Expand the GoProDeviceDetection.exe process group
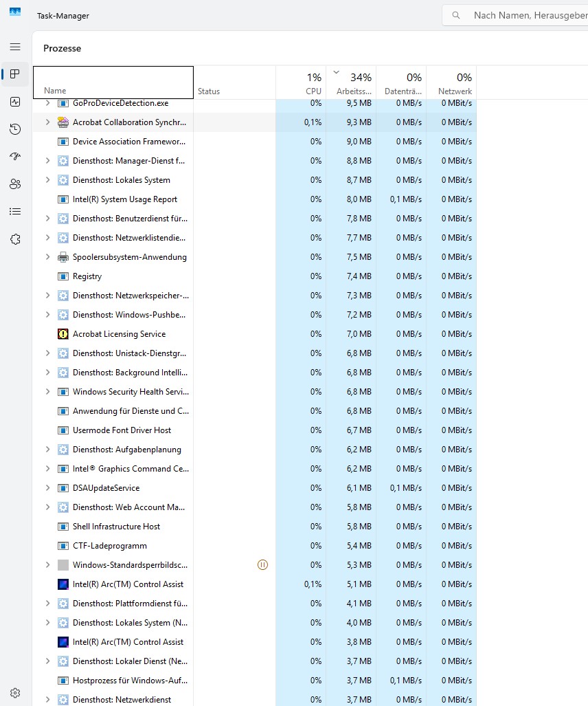 point(47,103)
